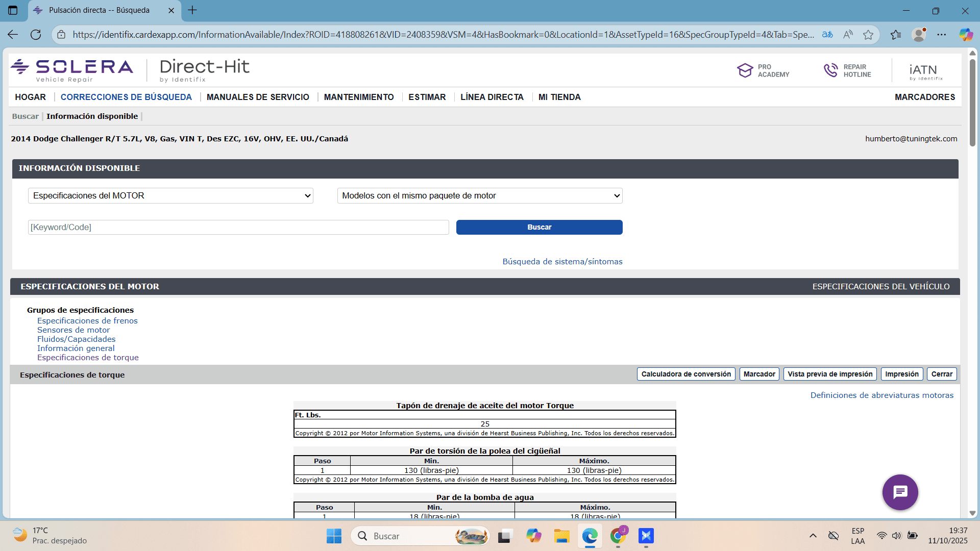Click the translate icon in address bar

(x=827, y=34)
